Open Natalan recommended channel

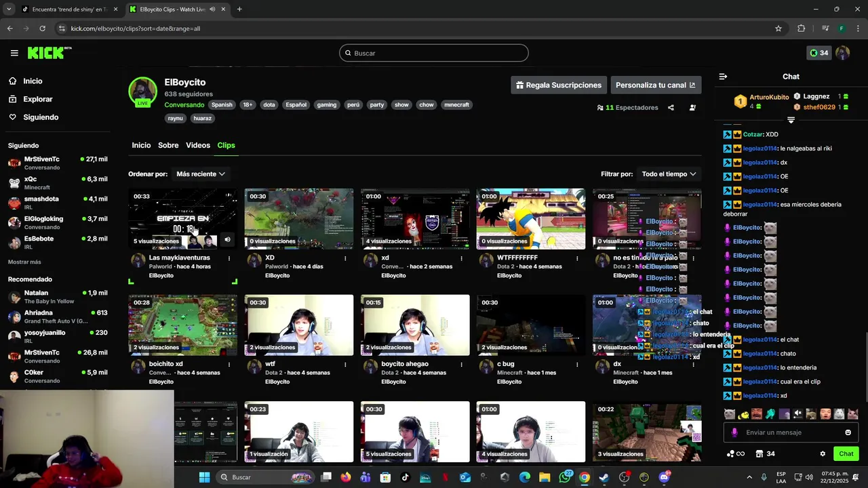pyautogui.click(x=58, y=297)
